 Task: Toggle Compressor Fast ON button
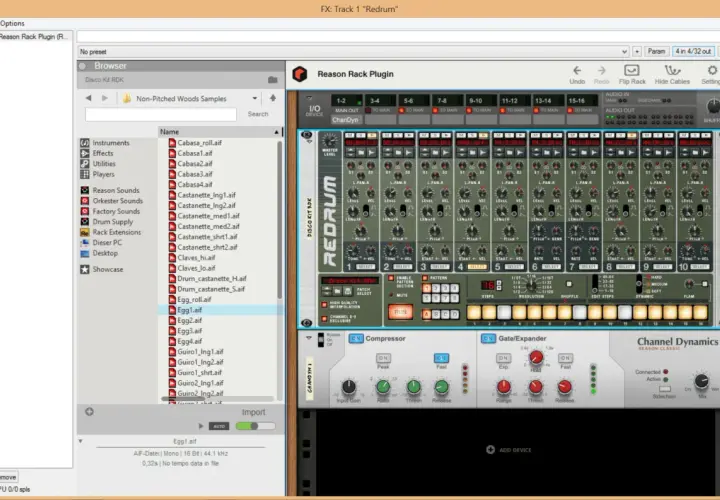tap(441, 358)
